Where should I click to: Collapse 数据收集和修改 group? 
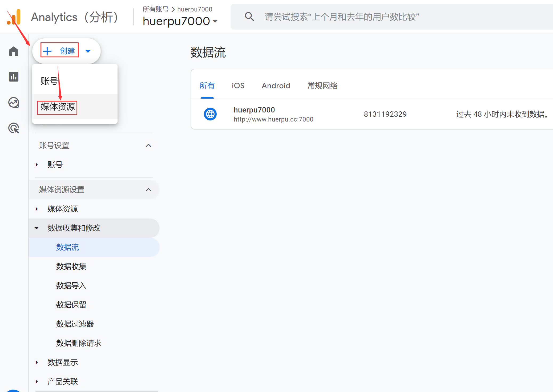(x=37, y=228)
